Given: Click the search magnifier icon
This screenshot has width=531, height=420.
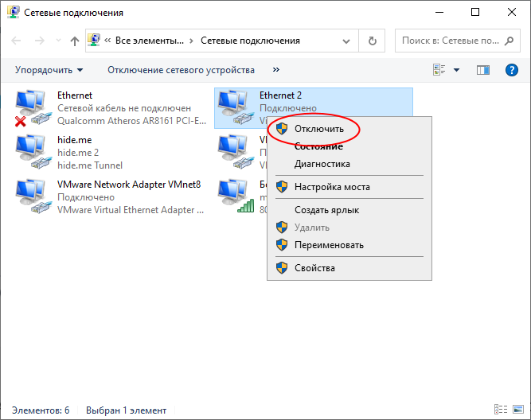Looking at the screenshot, I should pyautogui.click(x=509, y=41).
